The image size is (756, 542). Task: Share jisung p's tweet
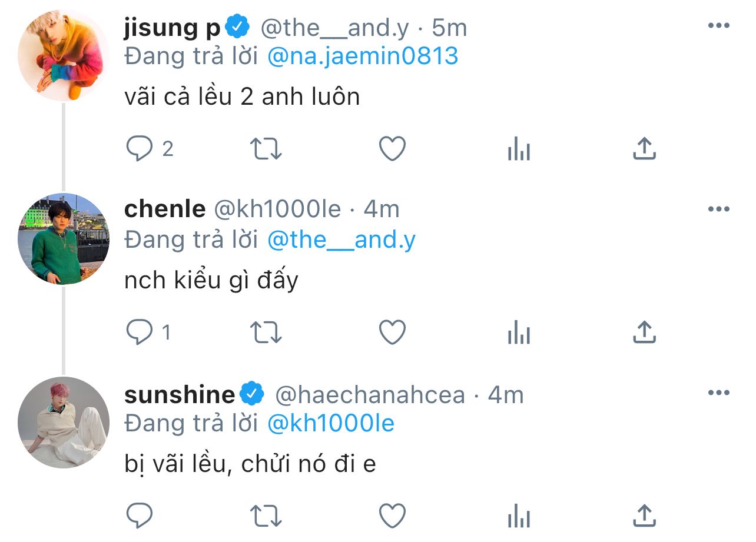click(x=644, y=149)
